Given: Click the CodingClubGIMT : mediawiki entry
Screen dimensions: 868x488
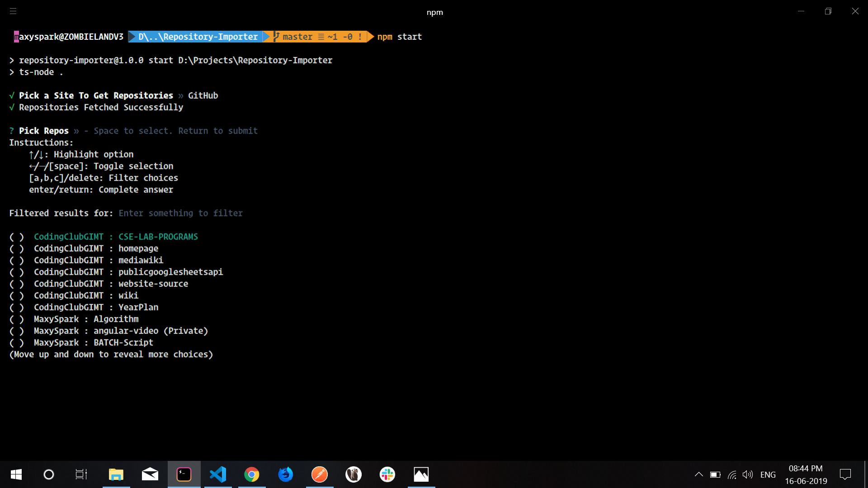Looking at the screenshot, I should [99, 260].
